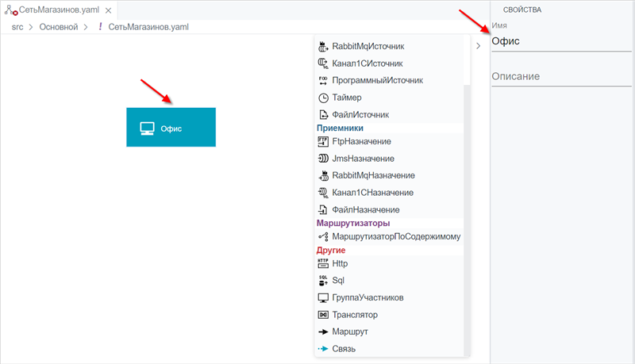Click the Маршрут arrow icon
This screenshot has height=364, width=635.
coord(323,332)
